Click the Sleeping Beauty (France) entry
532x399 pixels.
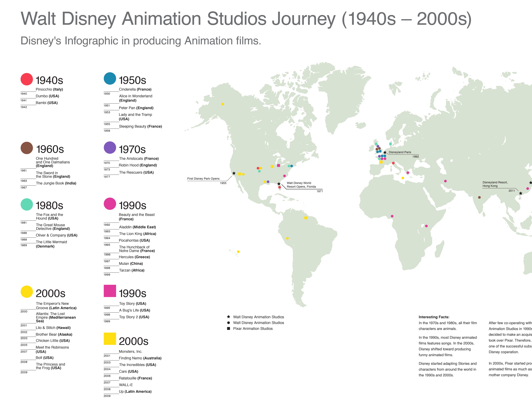pos(140,126)
